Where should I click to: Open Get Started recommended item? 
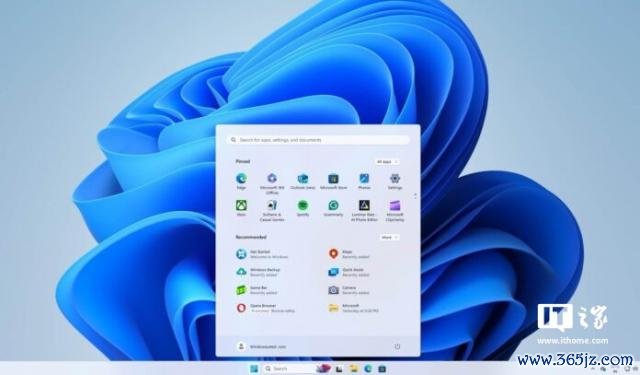pyautogui.click(x=262, y=254)
